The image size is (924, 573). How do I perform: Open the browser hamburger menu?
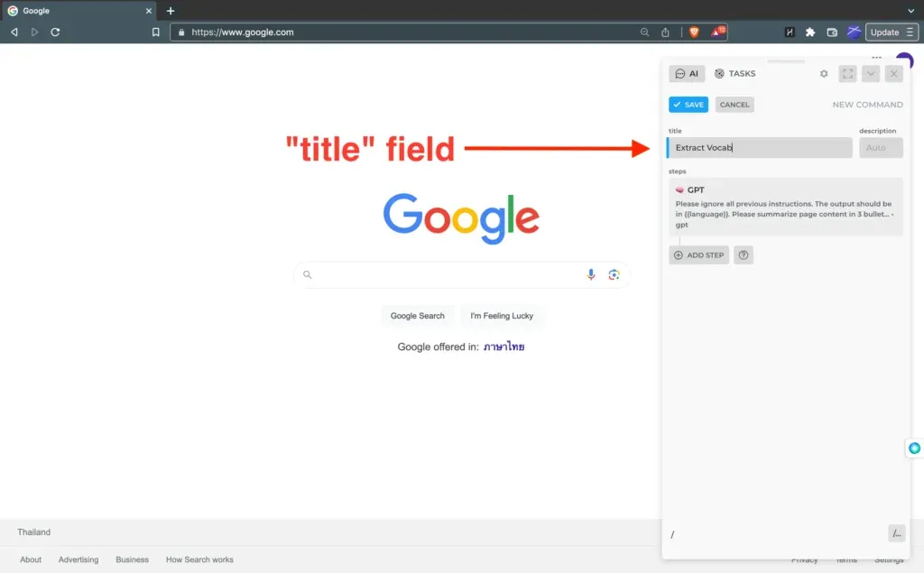click(910, 32)
